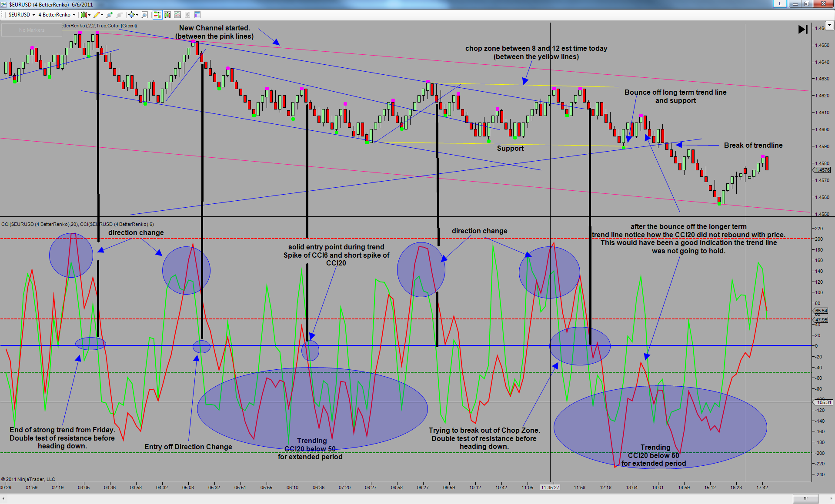Click the NinjaTrader chart window icon
This screenshot has height=504, width=835.
click(x=4, y=4)
